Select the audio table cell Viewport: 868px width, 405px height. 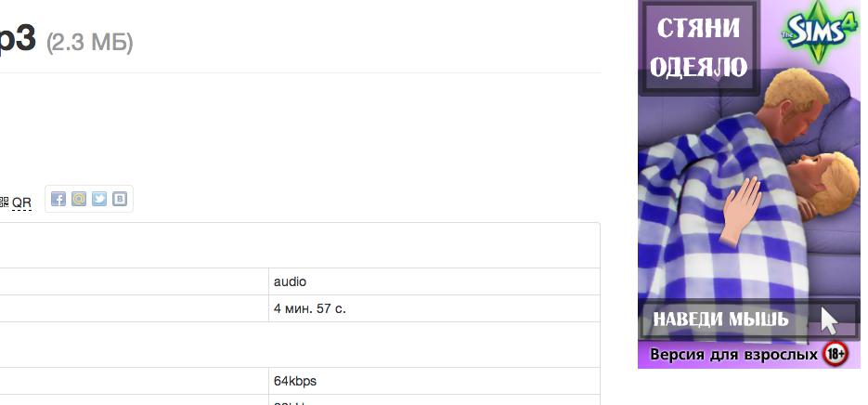(290, 281)
